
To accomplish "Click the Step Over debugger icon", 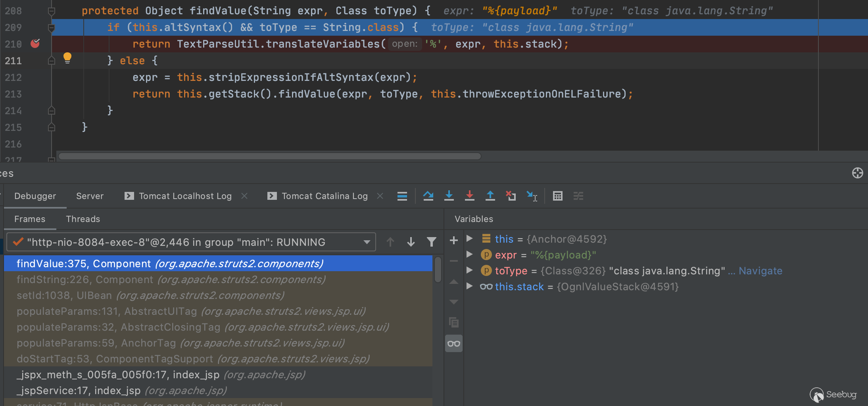I will coord(428,196).
